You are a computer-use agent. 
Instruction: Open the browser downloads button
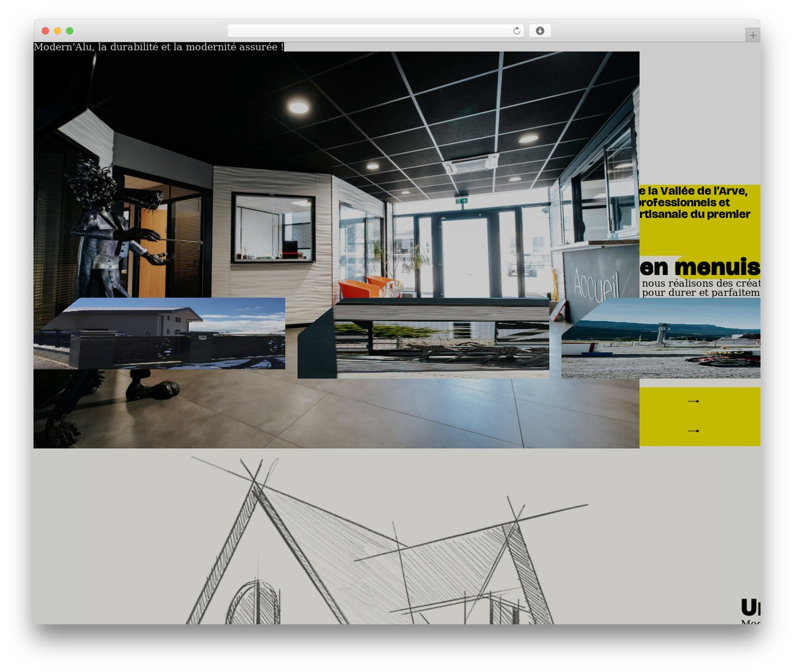click(x=540, y=31)
